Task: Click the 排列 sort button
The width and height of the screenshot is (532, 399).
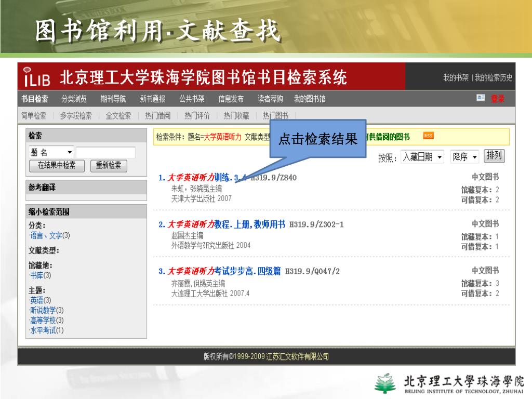Action: (x=494, y=156)
